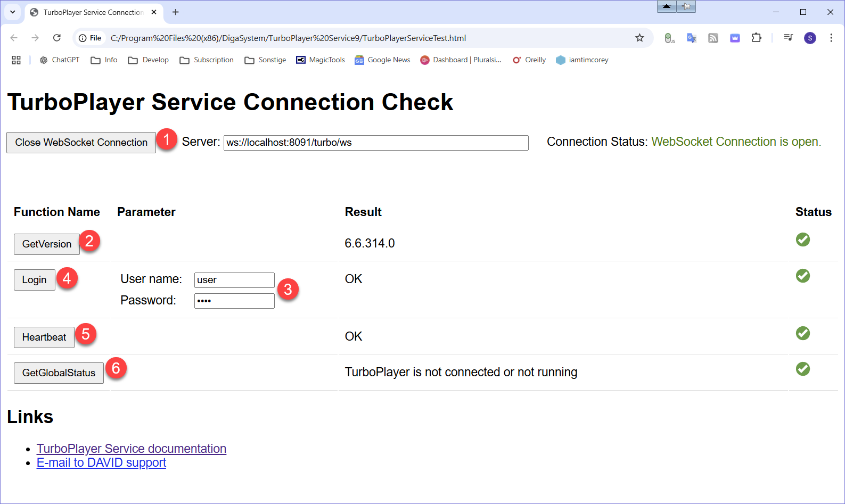This screenshot has width=845, height=504.
Task: Open a new tab with plus button
Action: point(176,12)
